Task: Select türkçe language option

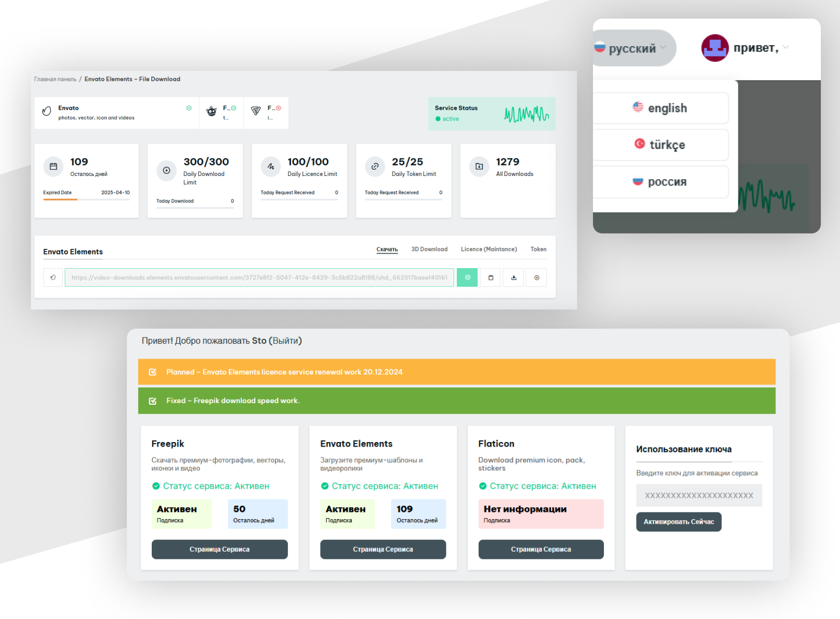Action: (x=660, y=145)
